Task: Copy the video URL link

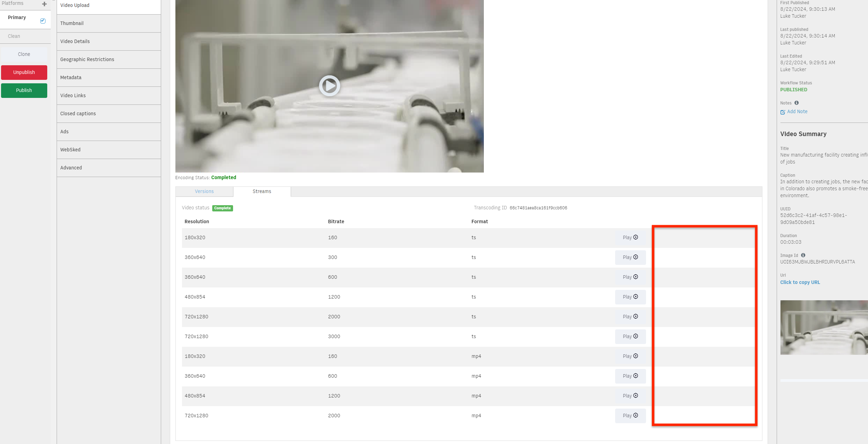Action: click(800, 282)
